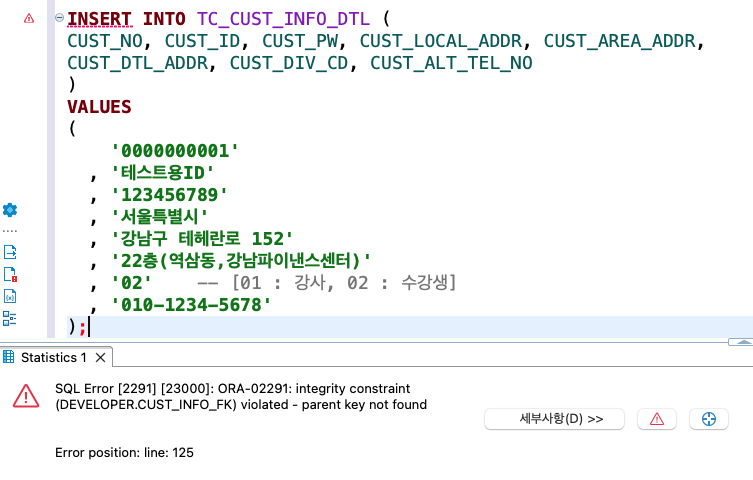The width and height of the screenshot is (753, 480).
Task: Click the statement-ending semicolon after closing parenthesis
Action: click(83, 328)
